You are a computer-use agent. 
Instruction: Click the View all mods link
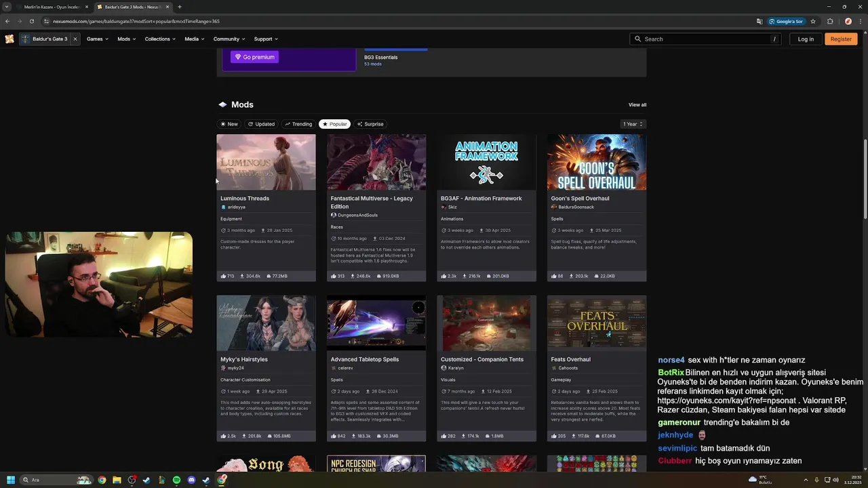[637, 104]
